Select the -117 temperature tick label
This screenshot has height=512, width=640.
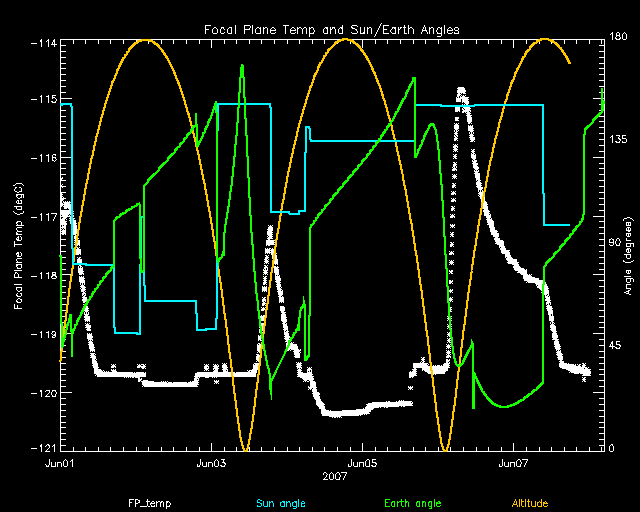coord(42,217)
